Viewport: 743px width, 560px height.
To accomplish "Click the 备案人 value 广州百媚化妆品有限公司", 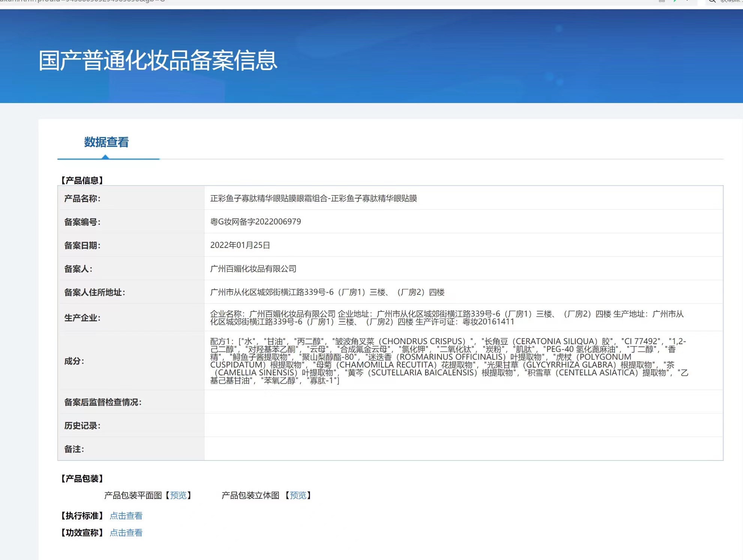I will tap(253, 269).
